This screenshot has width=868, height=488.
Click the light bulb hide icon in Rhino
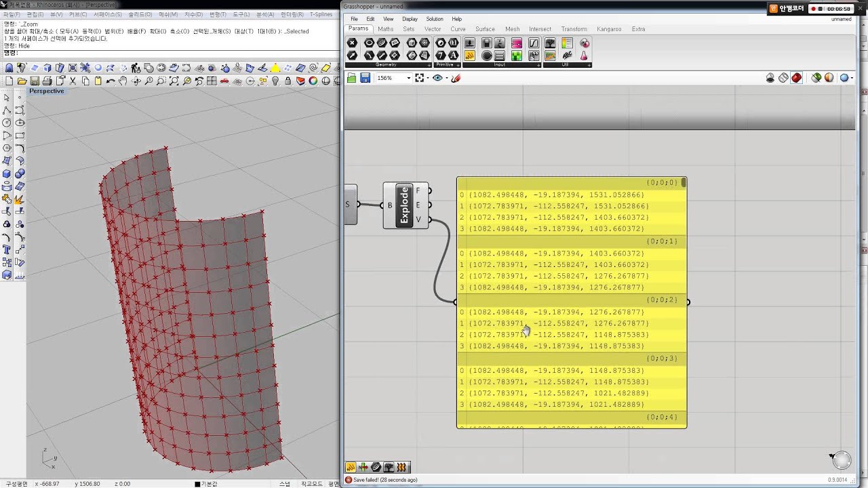[x=275, y=81]
